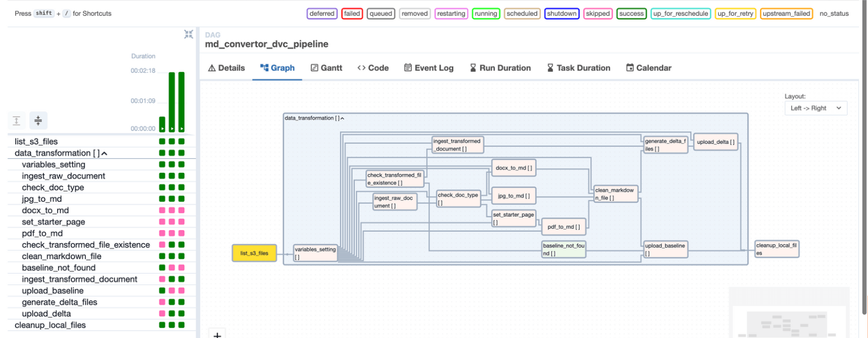Collapse the data_transformation group node in the graph
Screen dimensions: 868x338
[x=341, y=118]
